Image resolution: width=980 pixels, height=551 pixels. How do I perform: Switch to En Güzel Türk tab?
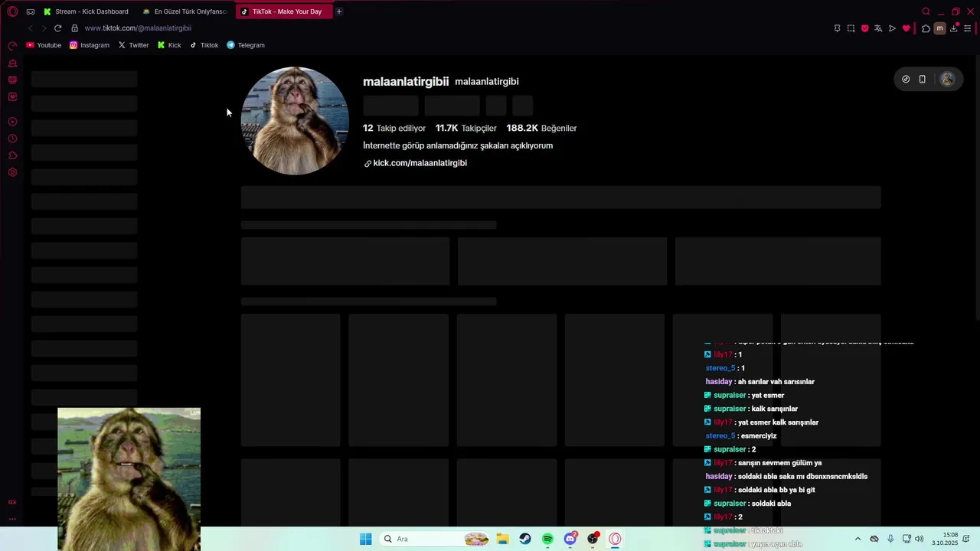click(x=186, y=11)
